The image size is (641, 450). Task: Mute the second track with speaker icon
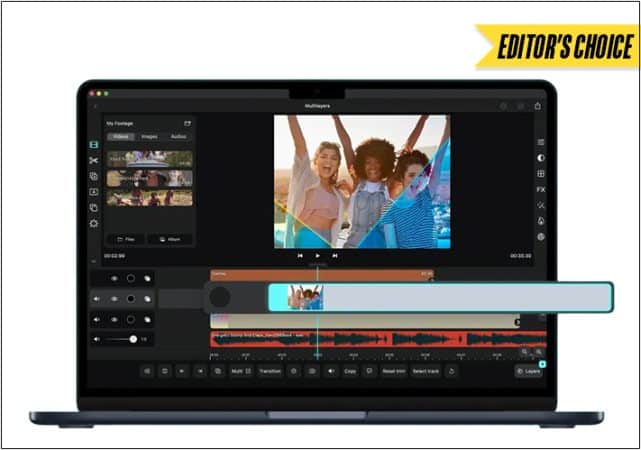(x=96, y=299)
